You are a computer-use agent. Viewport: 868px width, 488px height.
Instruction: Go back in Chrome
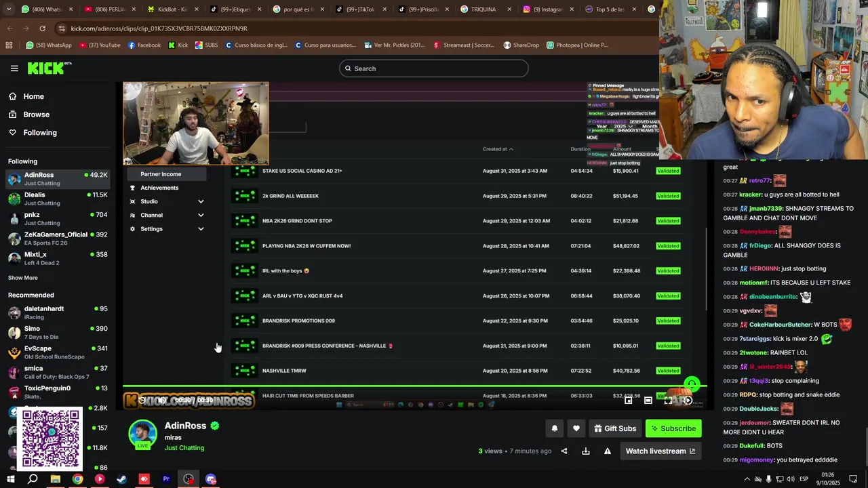click(9, 28)
